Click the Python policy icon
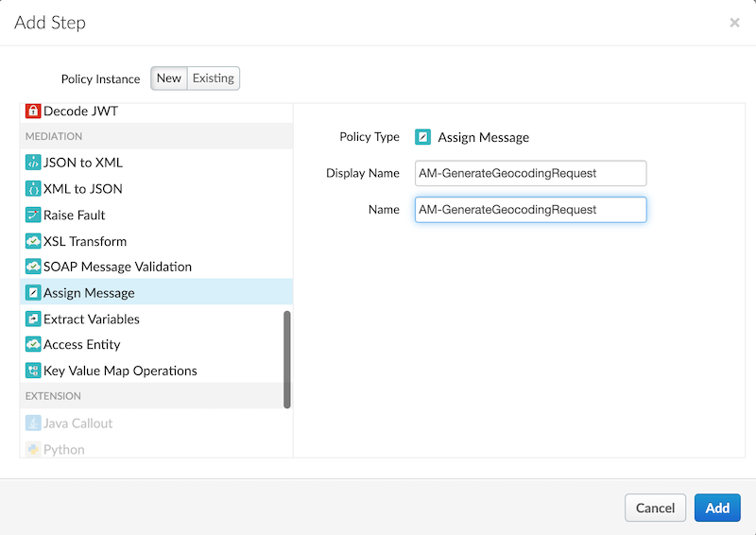Image resolution: width=756 pixels, height=535 pixels. point(33,449)
